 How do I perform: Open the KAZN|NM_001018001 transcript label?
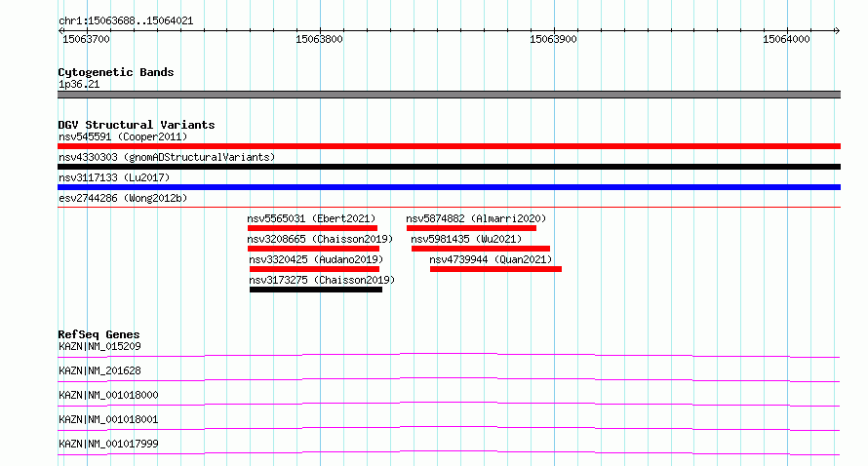[108, 419]
